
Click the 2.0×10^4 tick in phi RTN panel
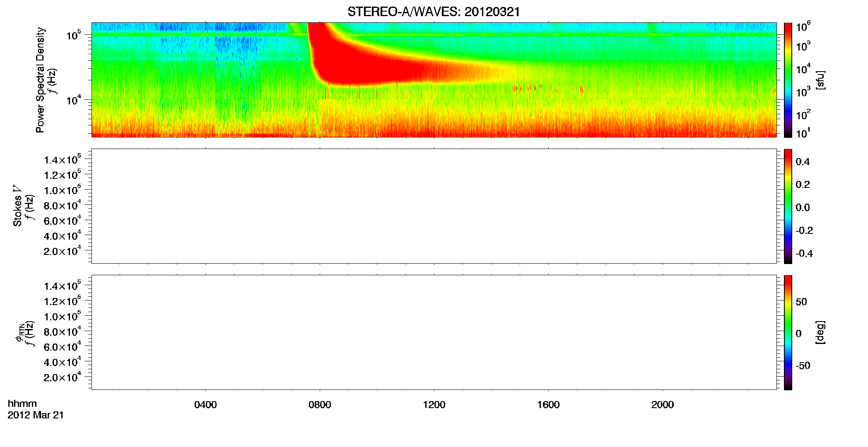click(x=62, y=377)
